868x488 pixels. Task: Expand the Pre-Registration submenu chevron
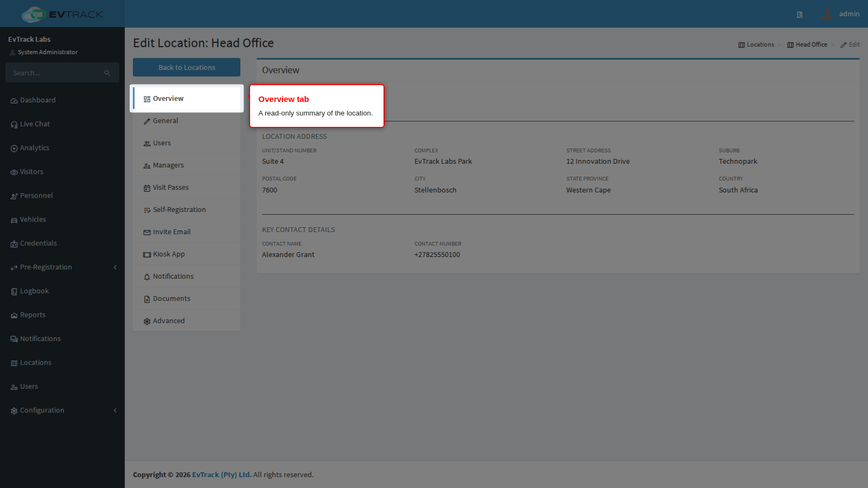click(x=115, y=267)
